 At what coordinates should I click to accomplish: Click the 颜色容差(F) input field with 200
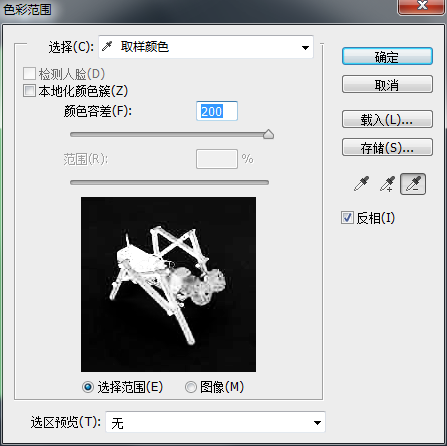pyautogui.click(x=217, y=111)
